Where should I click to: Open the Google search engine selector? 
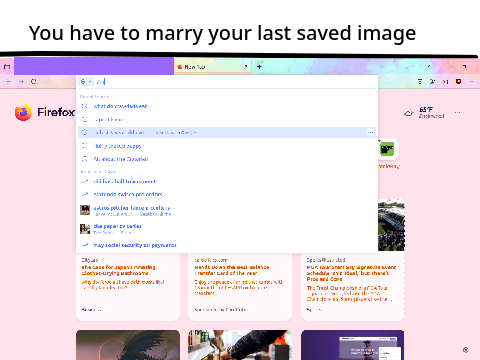[86, 81]
